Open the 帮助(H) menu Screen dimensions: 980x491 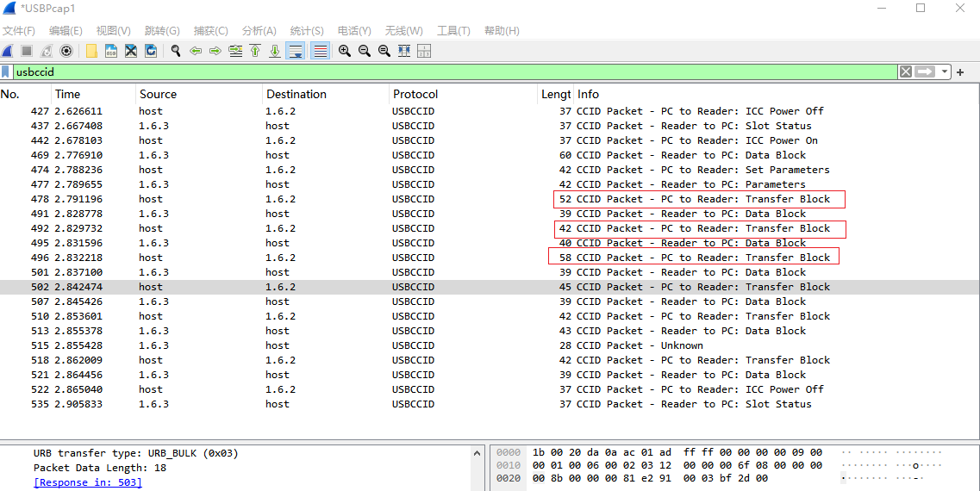coord(502,31)
